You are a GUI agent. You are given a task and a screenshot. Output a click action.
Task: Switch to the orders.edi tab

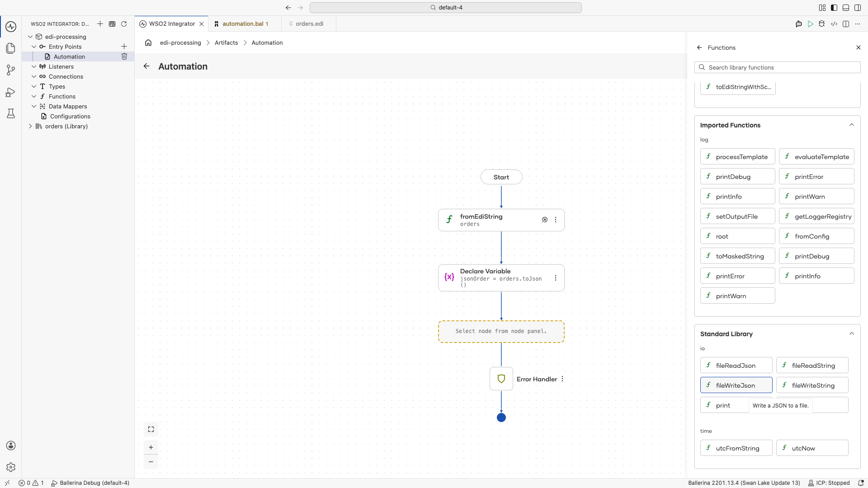[309, 24]
